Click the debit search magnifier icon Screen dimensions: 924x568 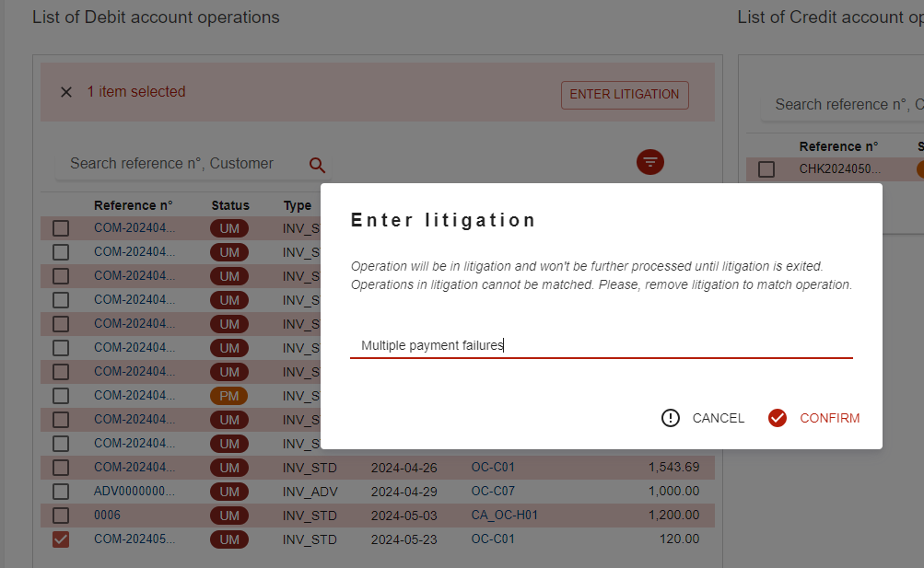pyautogui.click(x=317, y=165)
